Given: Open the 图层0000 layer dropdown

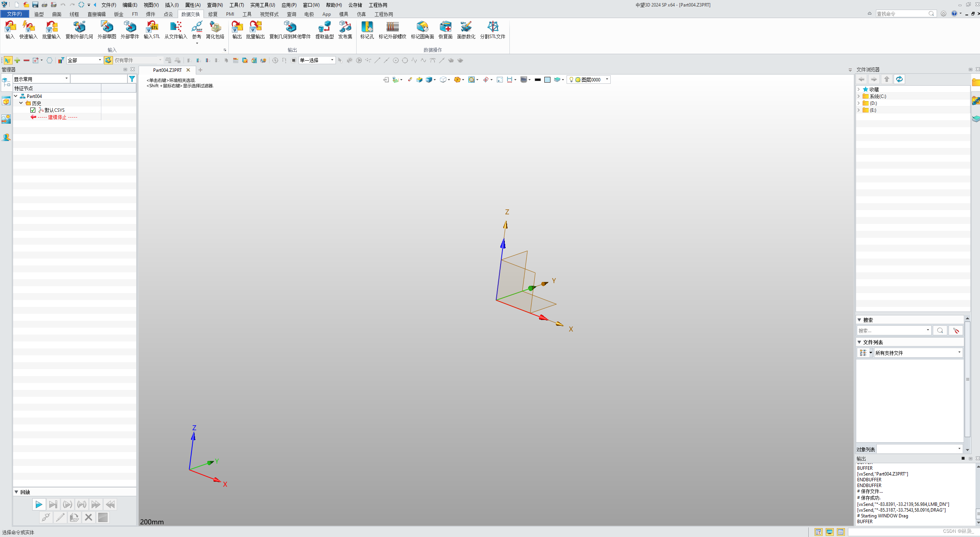Looking at the screenshot, I should pos(607,80).
